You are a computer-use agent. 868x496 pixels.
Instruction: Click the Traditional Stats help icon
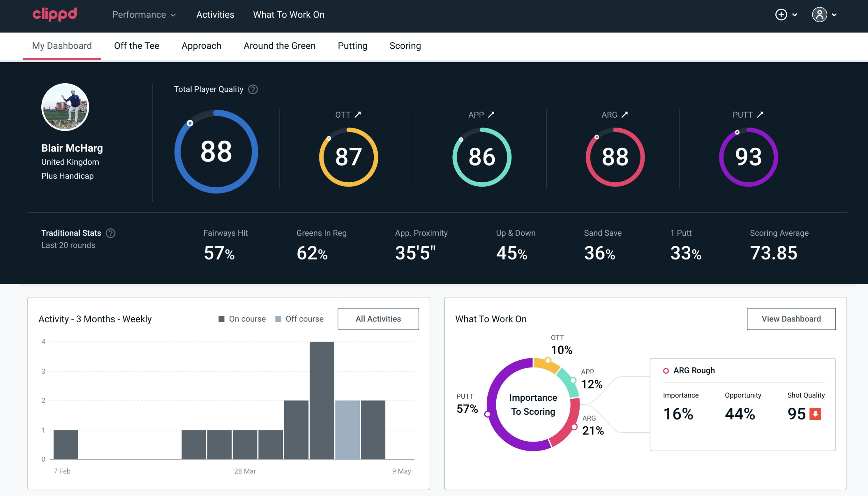coord(111,233)
